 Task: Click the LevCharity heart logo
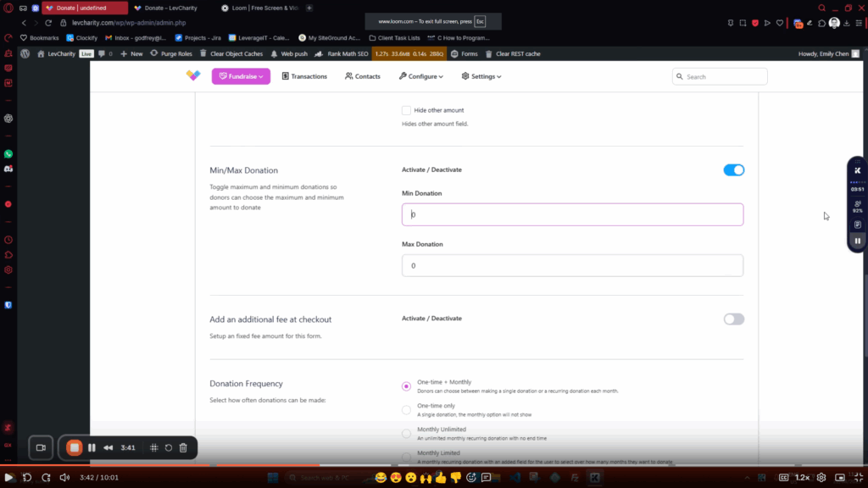click(x=193, y=76)
